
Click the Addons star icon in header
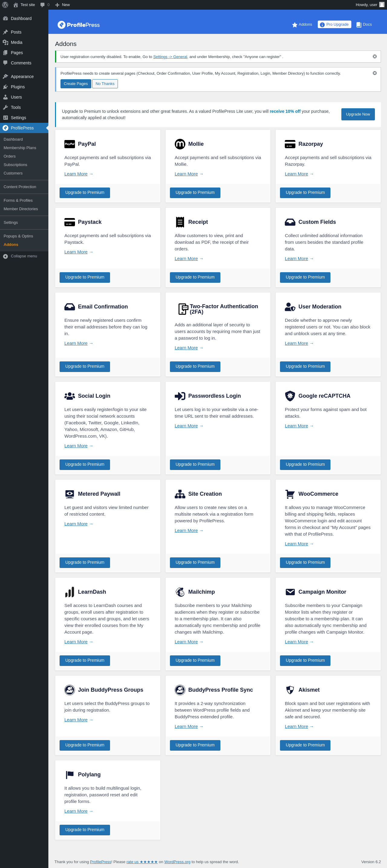coord(295,24)
